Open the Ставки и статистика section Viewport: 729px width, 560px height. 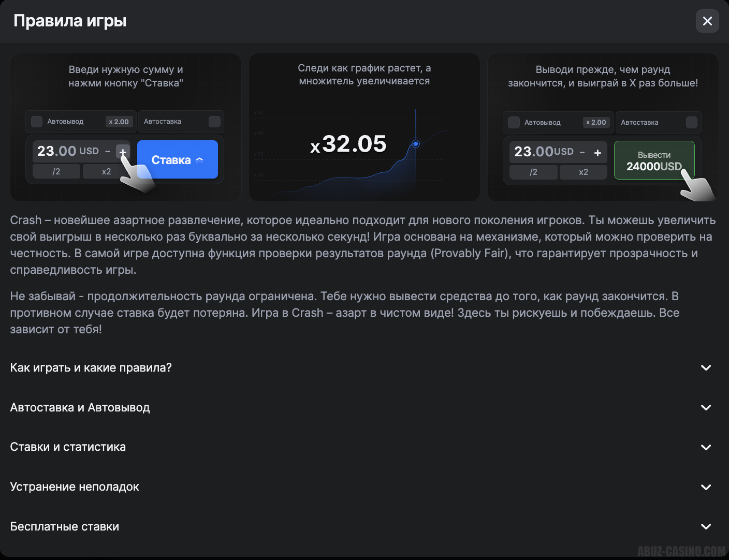[705, 447]
